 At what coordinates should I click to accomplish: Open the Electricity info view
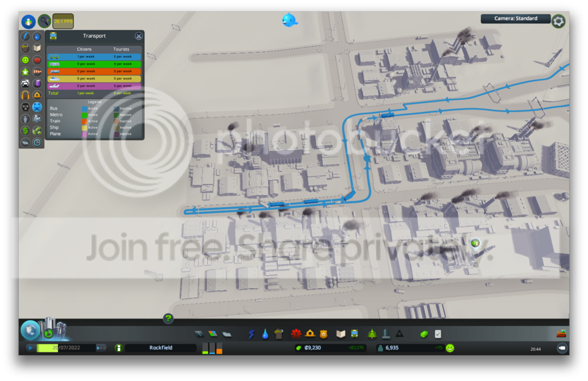coord(25,36)
